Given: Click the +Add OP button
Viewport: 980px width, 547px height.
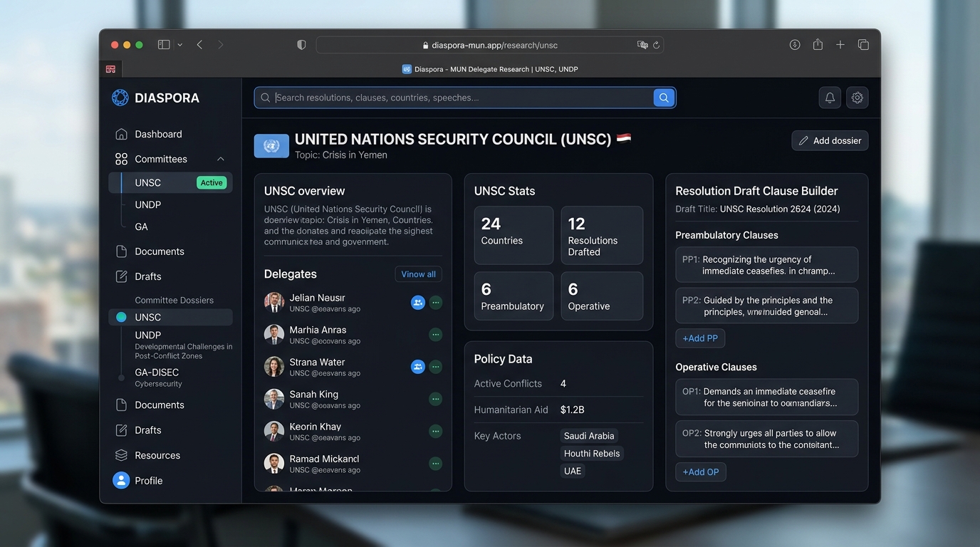Looking at the screenshot, I should 701,472.
